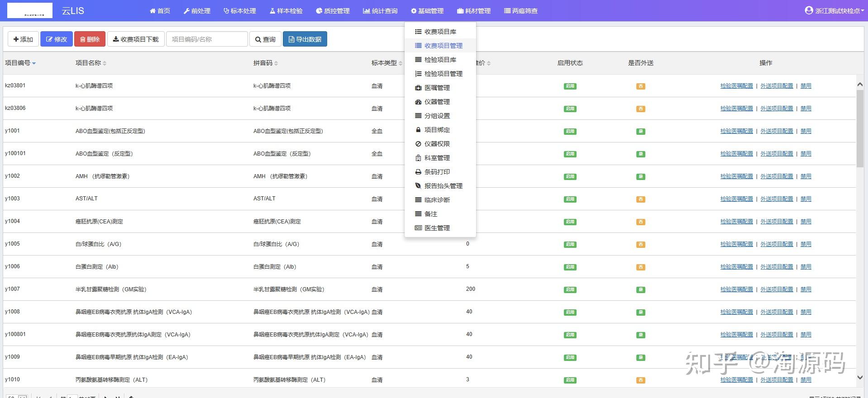The image size is (868, 398).
Task: Collapse the 基础管理 dropdown menu
Action: click(427, 11)
